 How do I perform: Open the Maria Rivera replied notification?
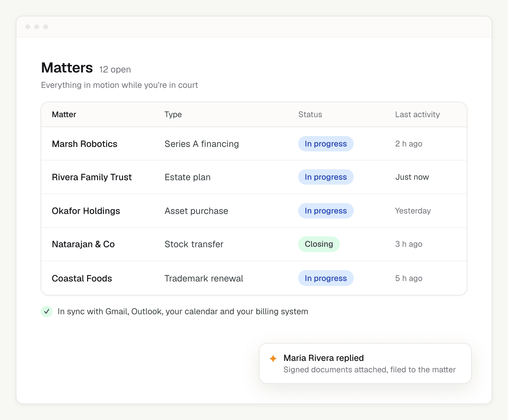pos(365,363)
